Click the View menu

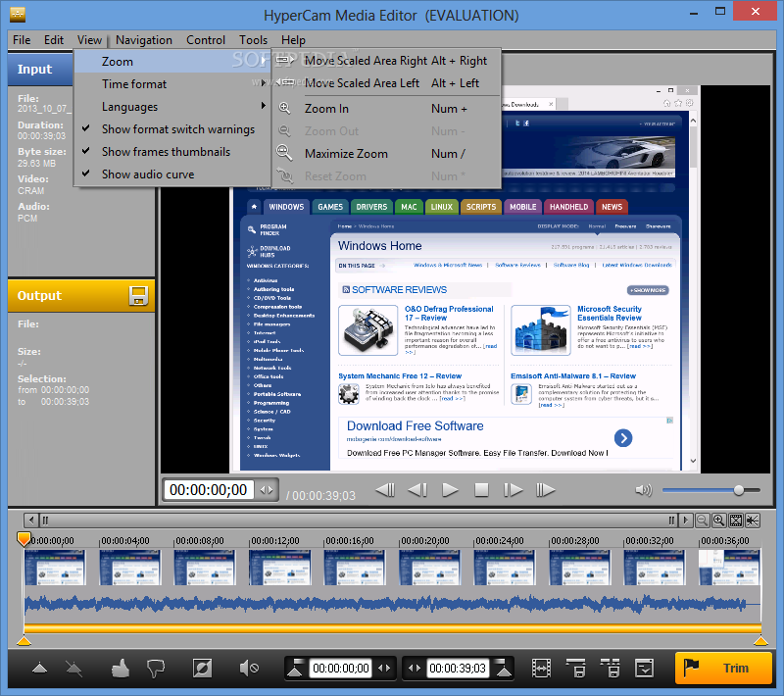pos(89,40)
